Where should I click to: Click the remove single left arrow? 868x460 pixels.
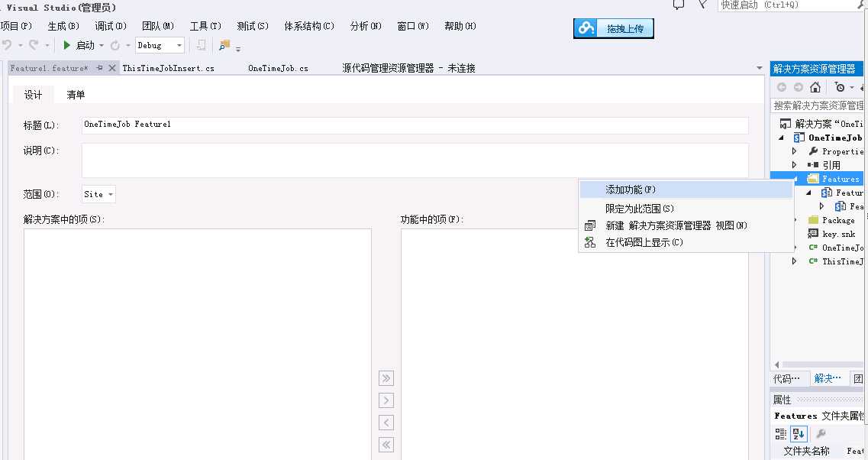click(386, 423)
